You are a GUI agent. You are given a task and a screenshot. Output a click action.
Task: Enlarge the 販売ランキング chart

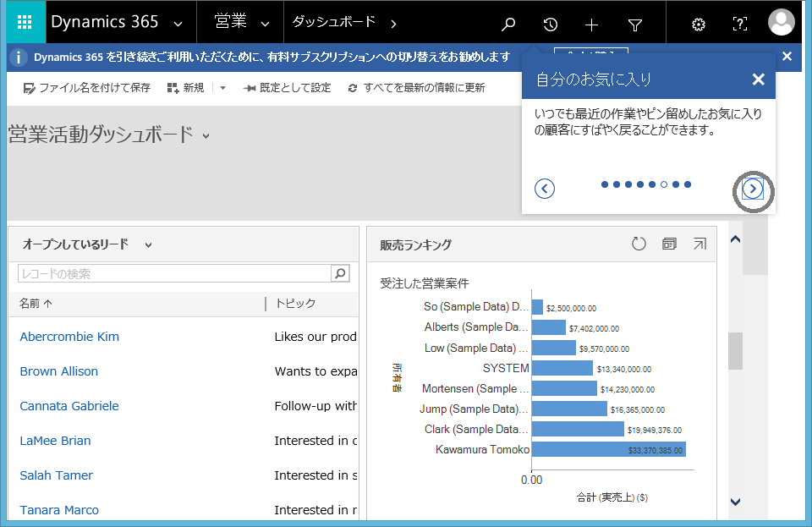tap(700, 244)
